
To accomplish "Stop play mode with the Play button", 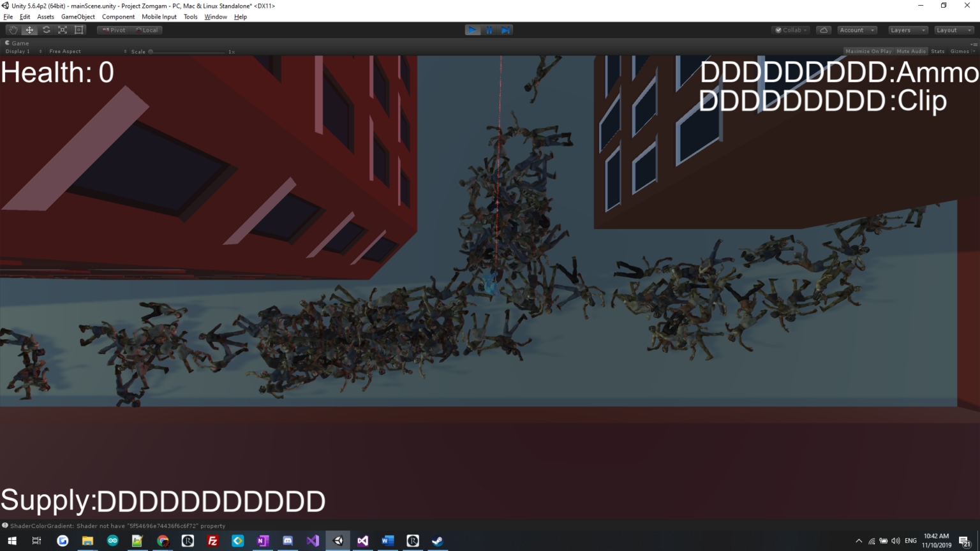I will (473, 29).
